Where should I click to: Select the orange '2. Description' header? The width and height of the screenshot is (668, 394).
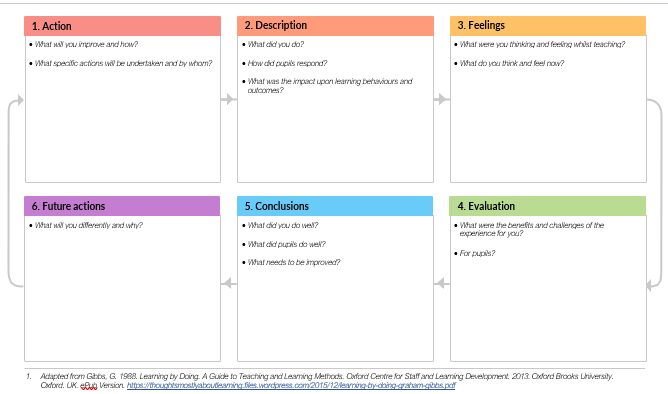coord(335,26)
